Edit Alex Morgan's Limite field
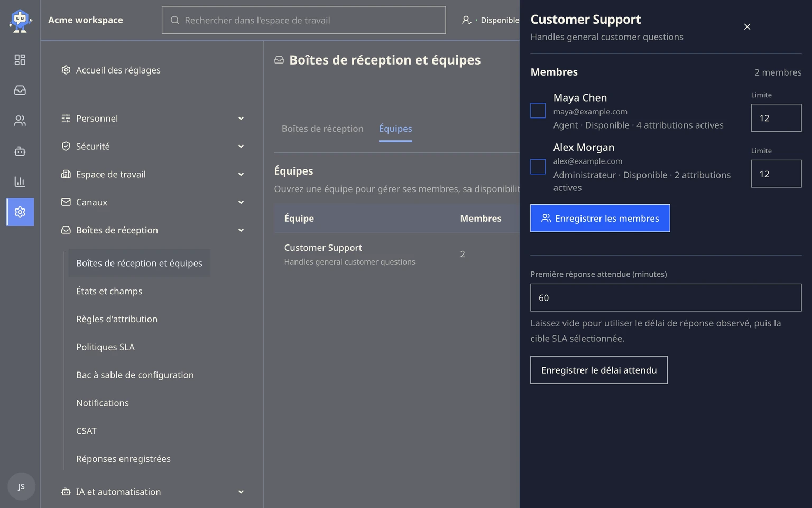This screenshot has width=812, height=508. coord(776,174)
